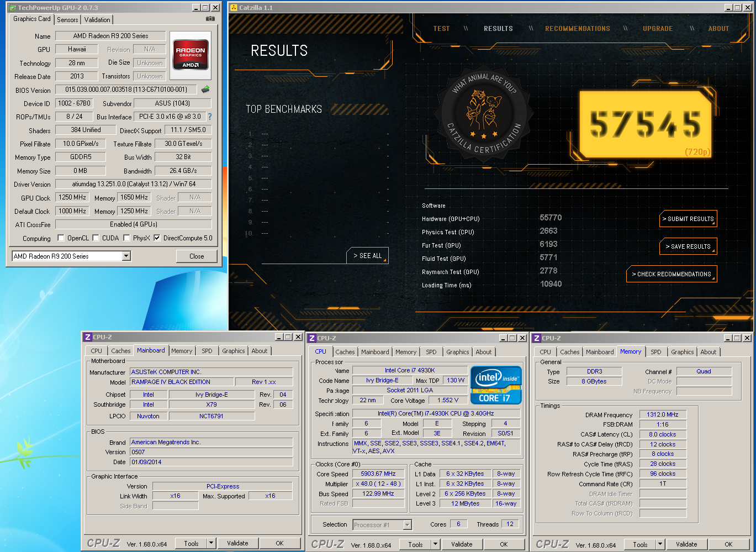Toggle the OpenCL checkbox in GPU-Z
The height and width of the screenshot is (552, 756).
(61, 238)
